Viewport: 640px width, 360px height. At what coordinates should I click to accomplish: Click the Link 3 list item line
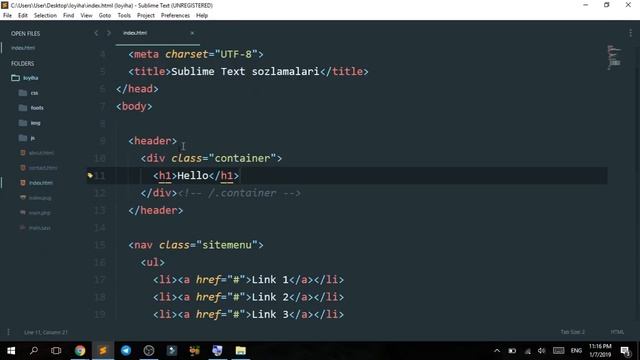tap(248, 314)
